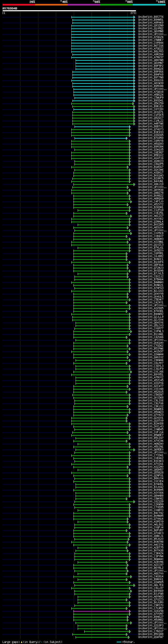Click the green ~80% identity legend segment

click(x=116, y=5)
